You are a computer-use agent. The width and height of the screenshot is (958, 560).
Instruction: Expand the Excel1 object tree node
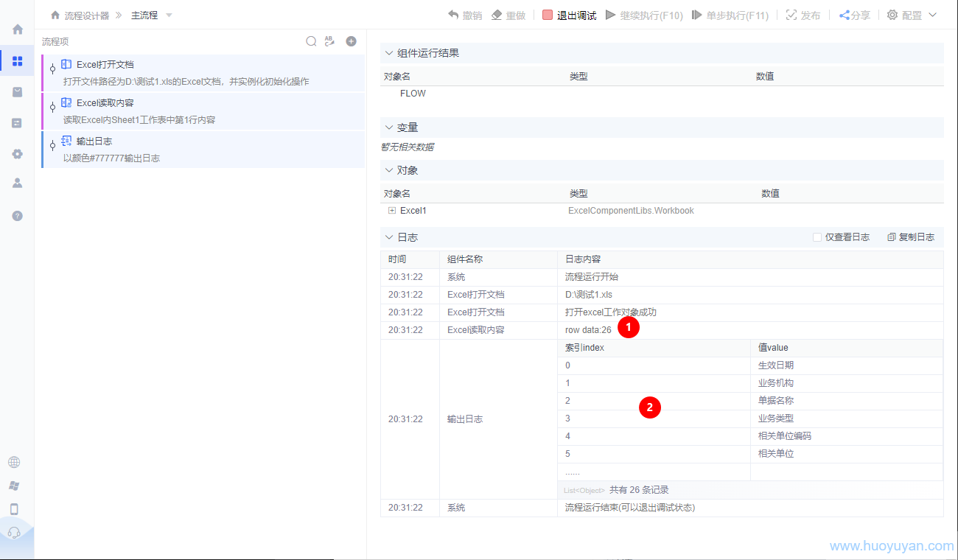pos(391,210)
